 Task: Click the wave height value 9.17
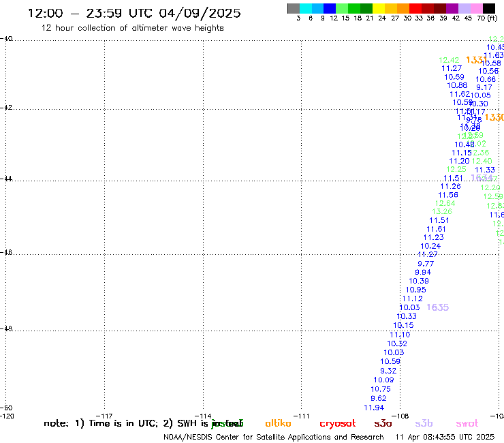pos(484,87)
